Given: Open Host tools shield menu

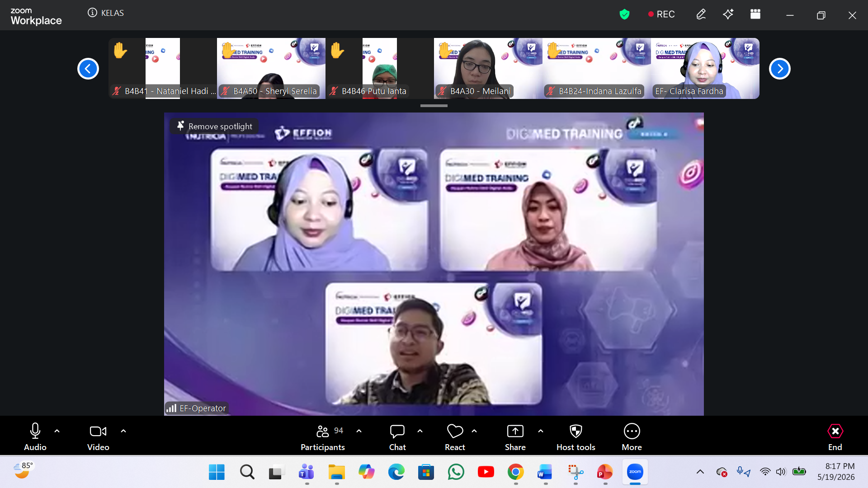Looking at the screenshot, I should (x=576, y=436).
